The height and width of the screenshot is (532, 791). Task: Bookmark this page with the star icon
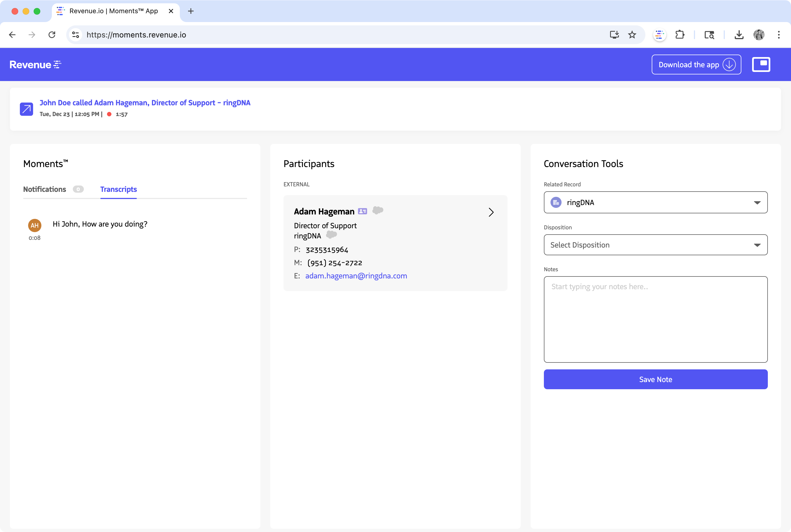[632, 35]
